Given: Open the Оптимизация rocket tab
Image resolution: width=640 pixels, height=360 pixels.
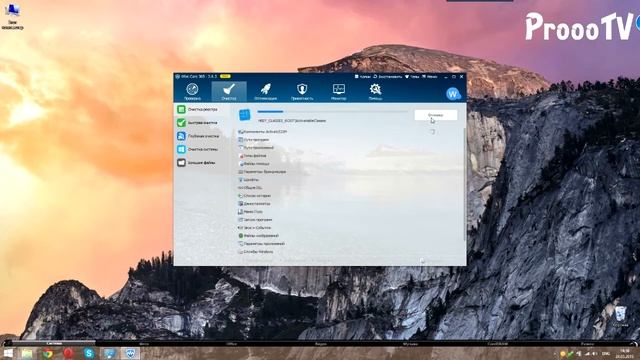Looking at the screenshot, I should [265, 91].
